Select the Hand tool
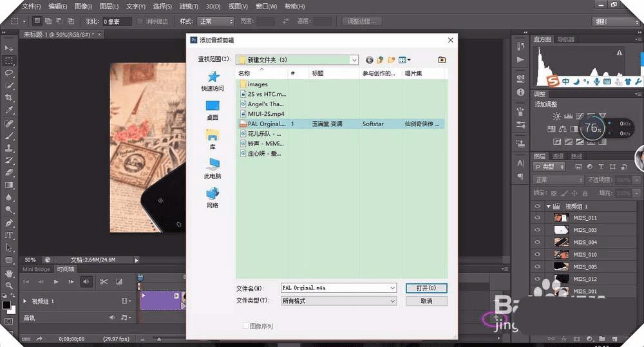The height and width of the screenshot is (347, 644). pyautogui.click(x=9, y=273)
